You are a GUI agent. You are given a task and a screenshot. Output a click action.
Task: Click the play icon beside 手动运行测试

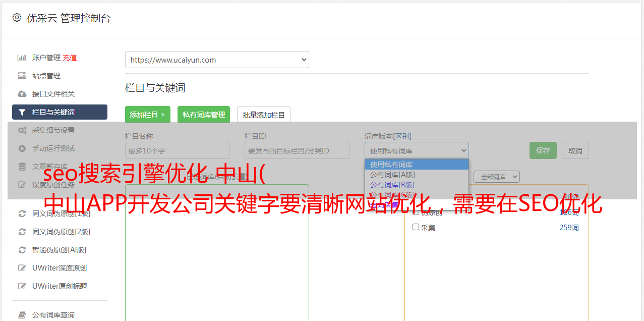[22, 148]
